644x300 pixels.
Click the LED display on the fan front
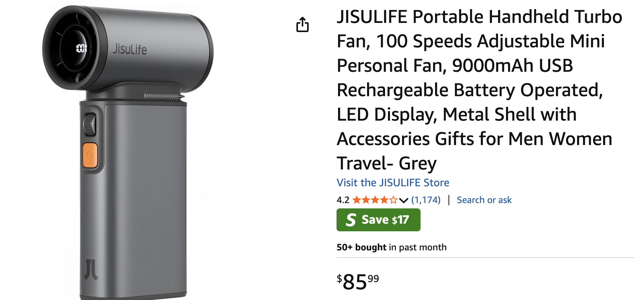[82, 48]
